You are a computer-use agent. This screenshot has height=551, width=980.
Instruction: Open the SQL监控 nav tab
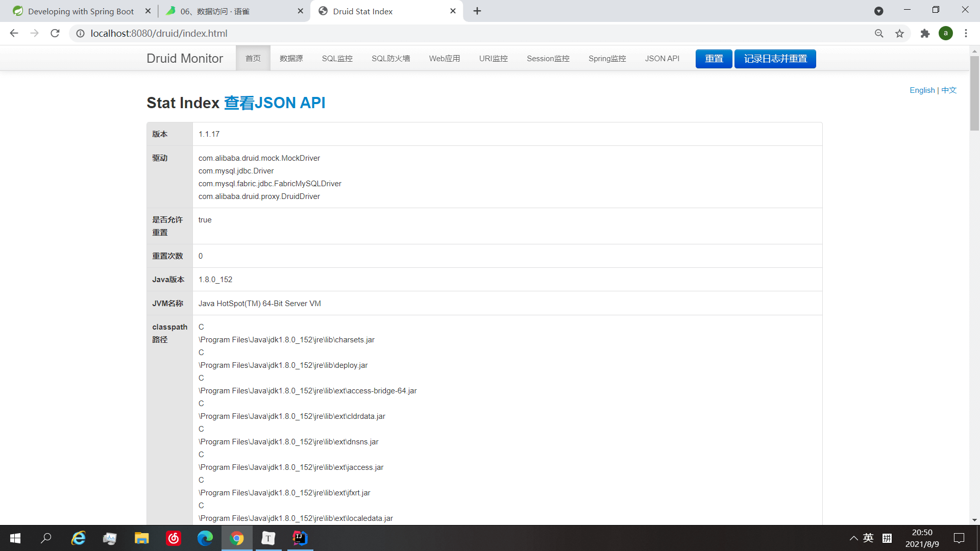point(337,59)
